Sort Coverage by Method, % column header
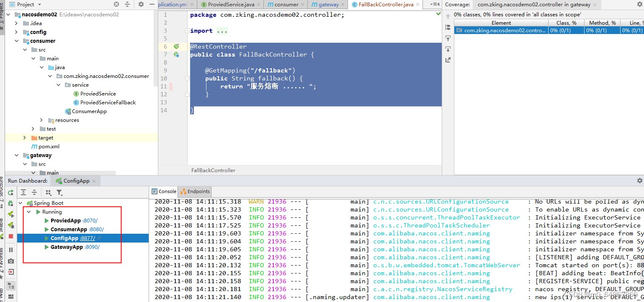 [x=602, y=23]
